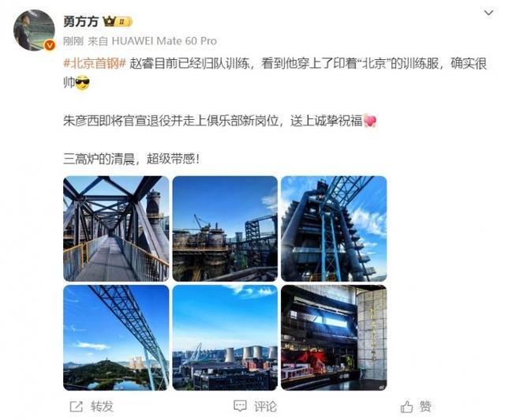Viewport: 505px width, 420px height.
Task: Open the blast furnace skyline photo
Action: pyautogui.click(x=225, y=228)
